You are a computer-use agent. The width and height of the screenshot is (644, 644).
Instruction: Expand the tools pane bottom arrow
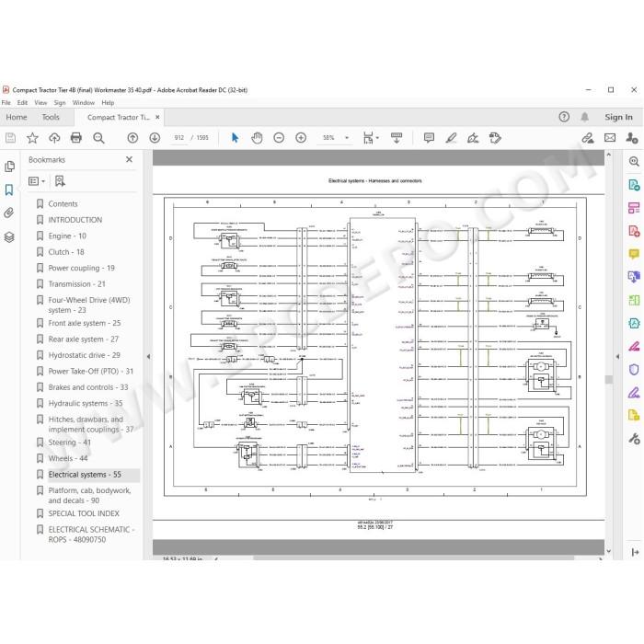point(635,552)
